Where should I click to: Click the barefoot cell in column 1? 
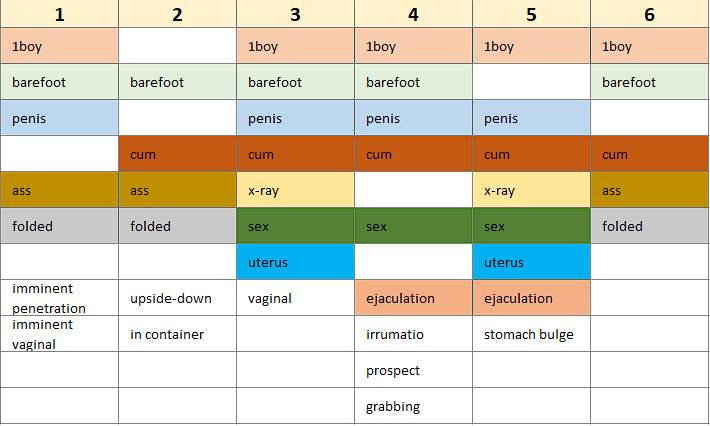(x=59, y=82)
